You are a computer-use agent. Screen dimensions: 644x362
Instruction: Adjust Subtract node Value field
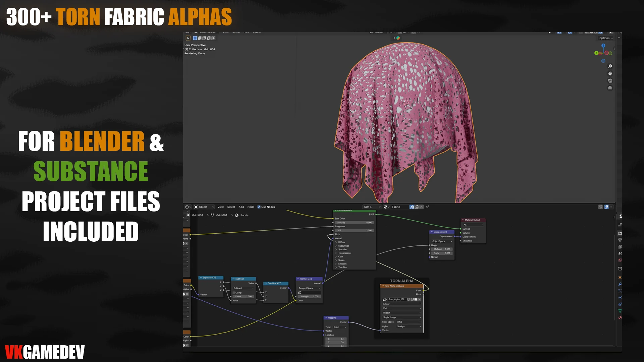[x=243, y=297]
